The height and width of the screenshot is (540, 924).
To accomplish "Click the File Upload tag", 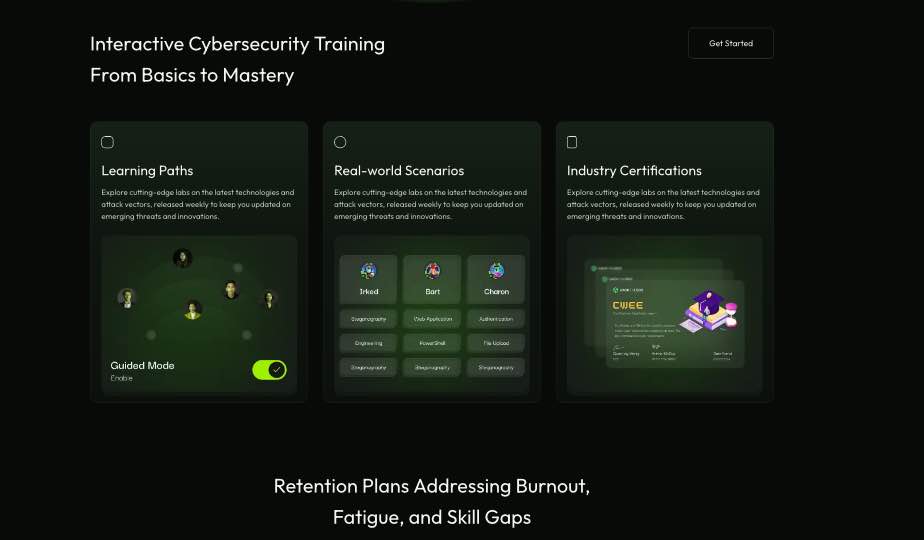I will tap(496, 343).
